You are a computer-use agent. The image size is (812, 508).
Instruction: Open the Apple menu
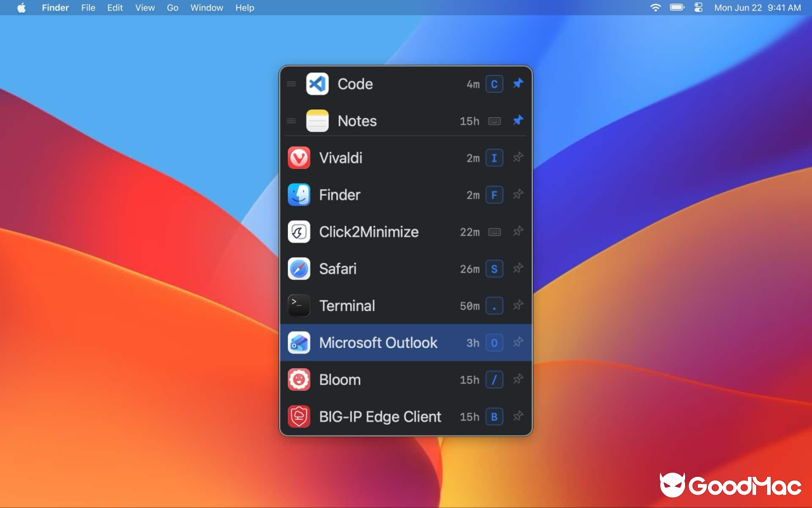tap(22, 8)
